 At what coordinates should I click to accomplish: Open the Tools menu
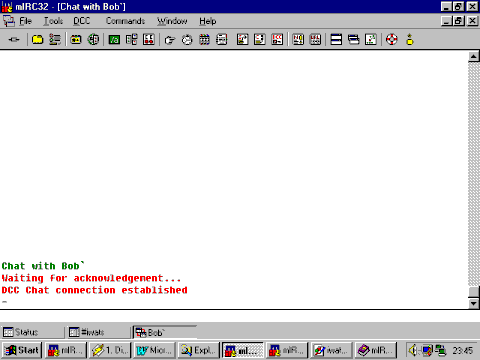[53, 21]
